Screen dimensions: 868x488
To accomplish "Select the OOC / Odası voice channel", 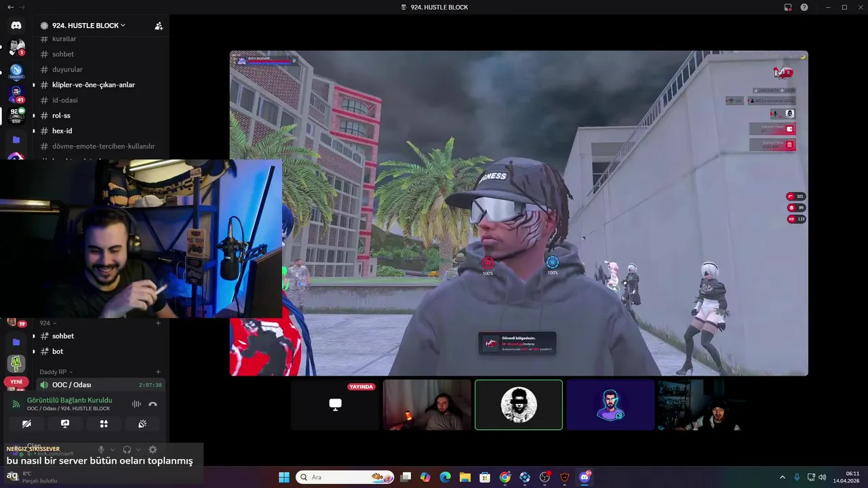I will (100, 385).
